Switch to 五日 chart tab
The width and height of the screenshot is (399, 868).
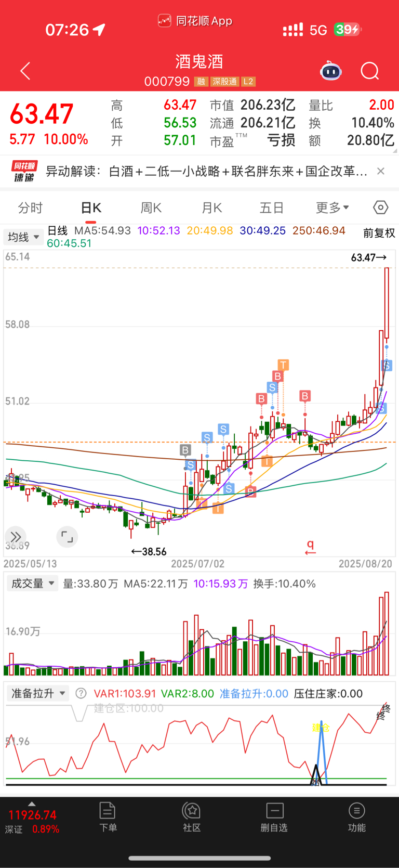coord(272,208)
